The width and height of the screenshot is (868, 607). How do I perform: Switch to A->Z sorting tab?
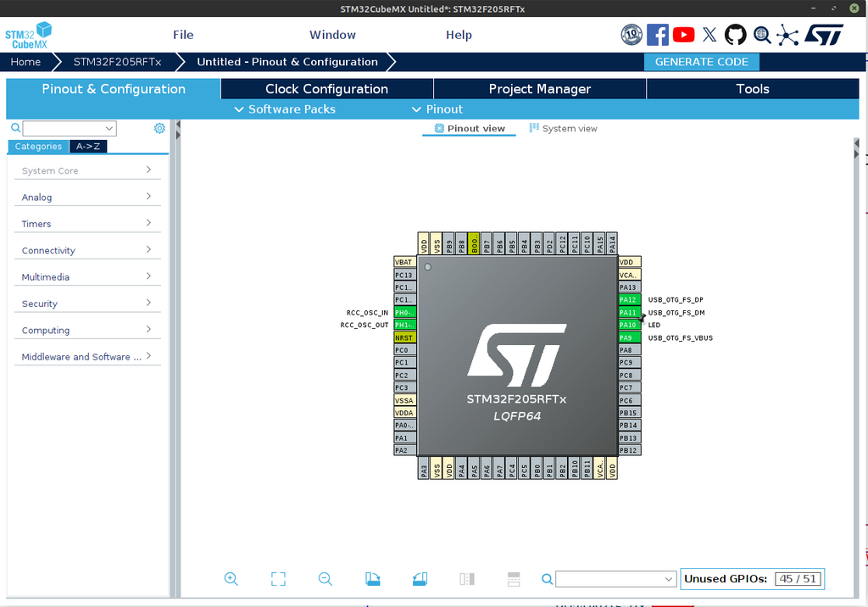[x=88, y=146]
